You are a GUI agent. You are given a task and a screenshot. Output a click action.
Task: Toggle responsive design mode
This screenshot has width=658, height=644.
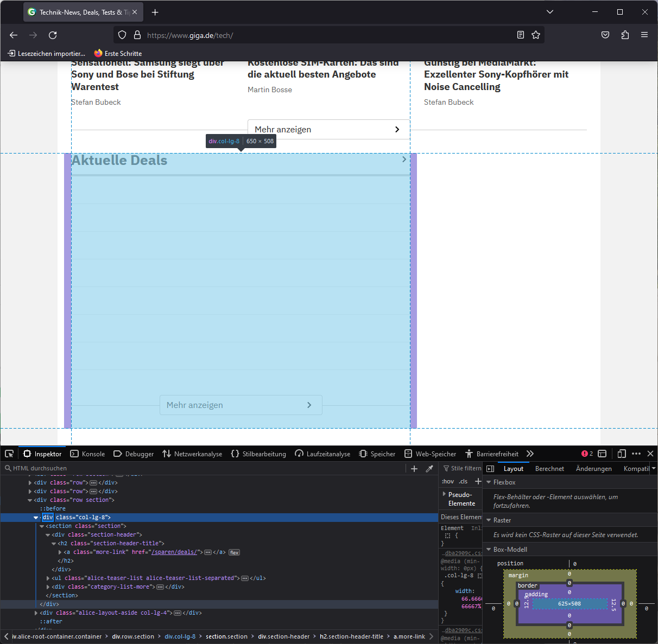coord(621,454)
